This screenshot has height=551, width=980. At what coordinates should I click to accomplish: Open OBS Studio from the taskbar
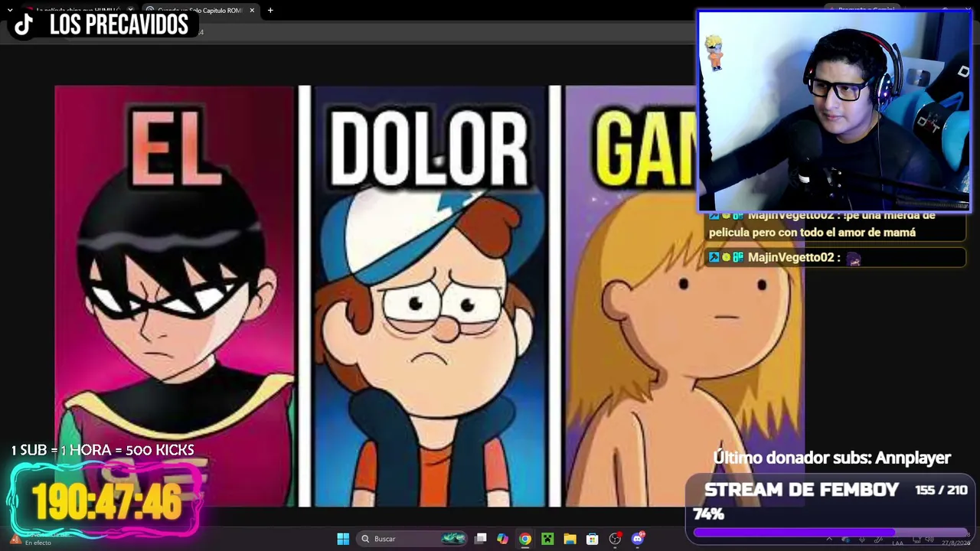point(615,539)
